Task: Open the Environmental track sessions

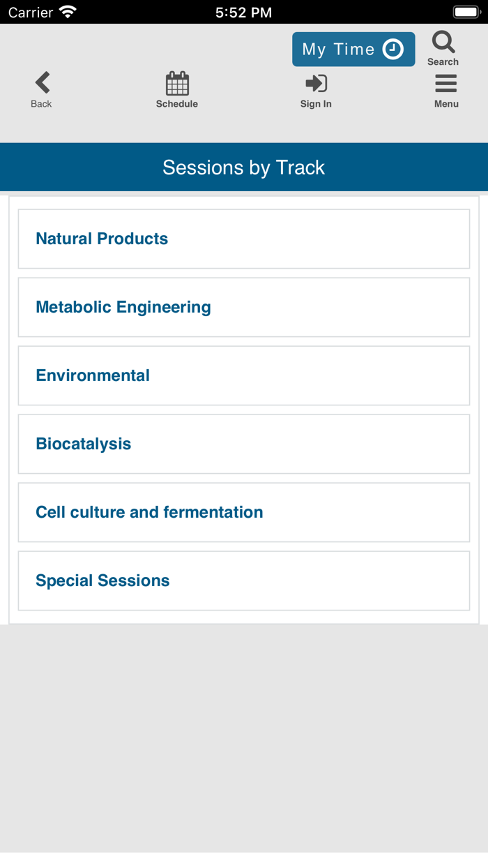Action: point(244,375)
